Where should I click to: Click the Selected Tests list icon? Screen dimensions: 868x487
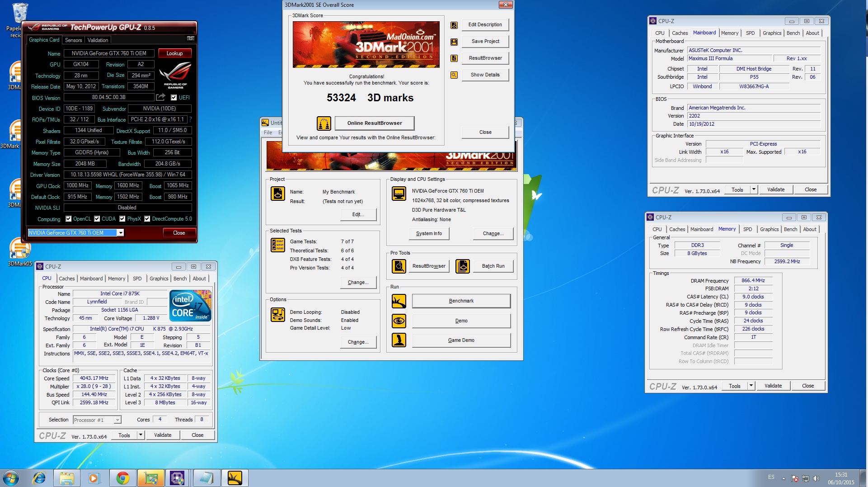coord(278,245)
